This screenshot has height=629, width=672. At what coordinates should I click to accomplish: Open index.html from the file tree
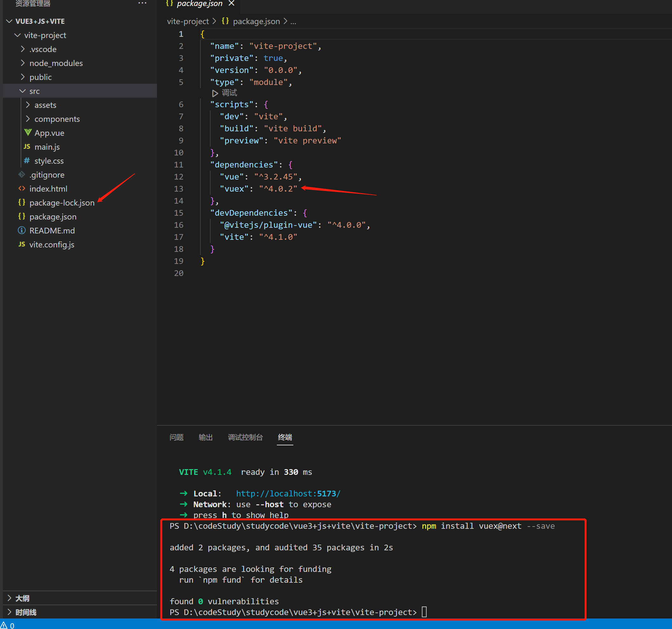(x=48, y=189)
